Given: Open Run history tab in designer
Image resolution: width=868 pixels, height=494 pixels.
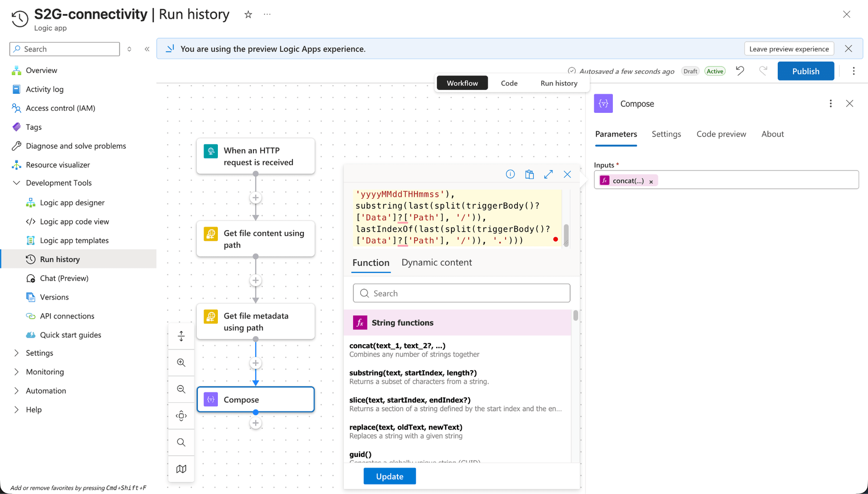Looking at the screenshot, I should tap(559, 83).
